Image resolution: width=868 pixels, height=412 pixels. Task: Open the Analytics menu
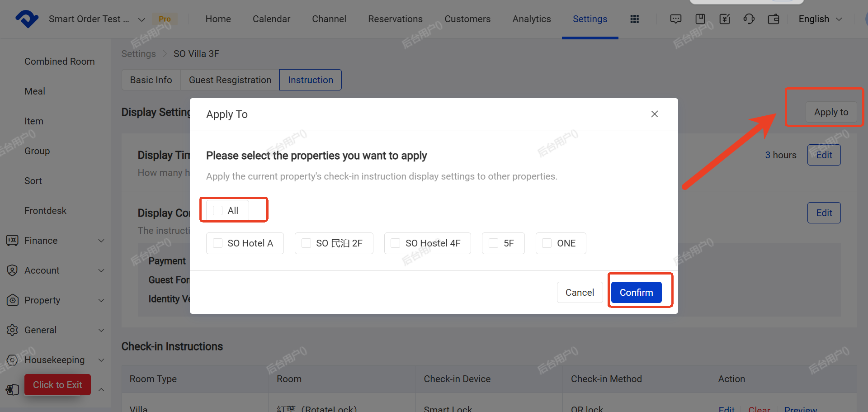(x=532, y=19)
